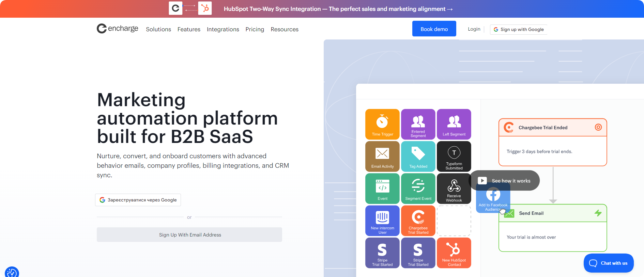The width and height of the screenshot is (644, 277).
Task: Click 'Your trial is almost over' text
Action: click(x=531, y=237)
